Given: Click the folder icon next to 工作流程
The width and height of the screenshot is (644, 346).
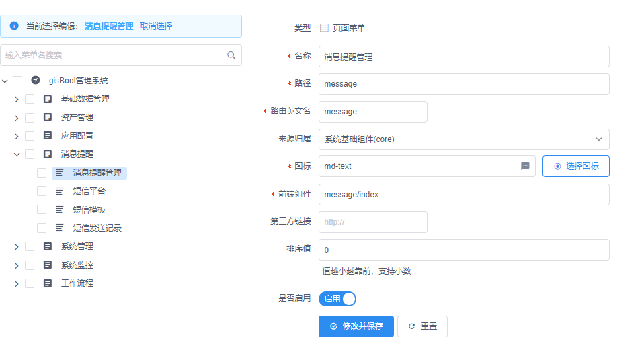Looking at the screenshot, I should pyautogui.click(x=48, y=283).
